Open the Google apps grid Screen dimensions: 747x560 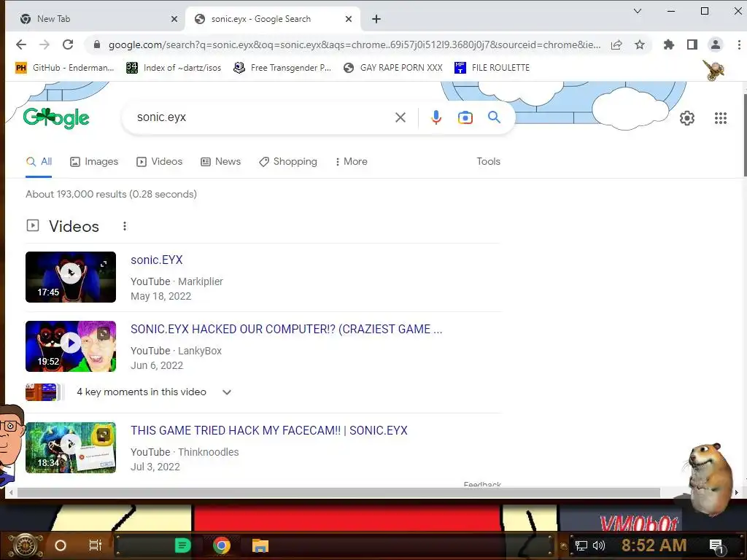click(721, 118)
